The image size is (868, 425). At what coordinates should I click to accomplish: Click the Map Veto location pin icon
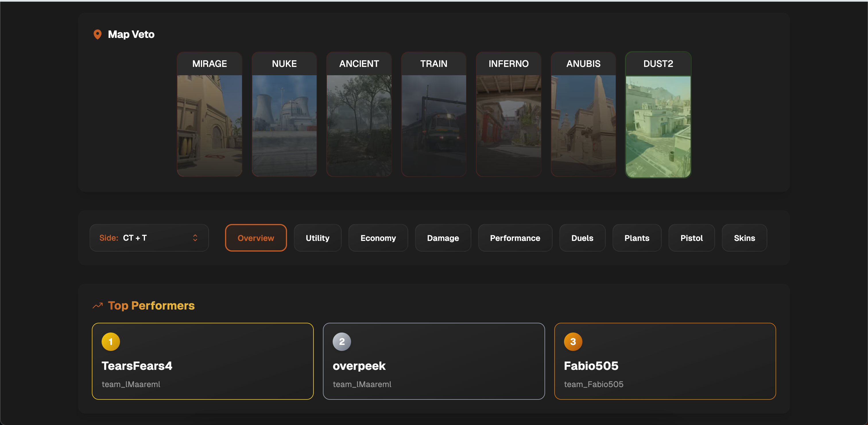(x=97, y=34)
